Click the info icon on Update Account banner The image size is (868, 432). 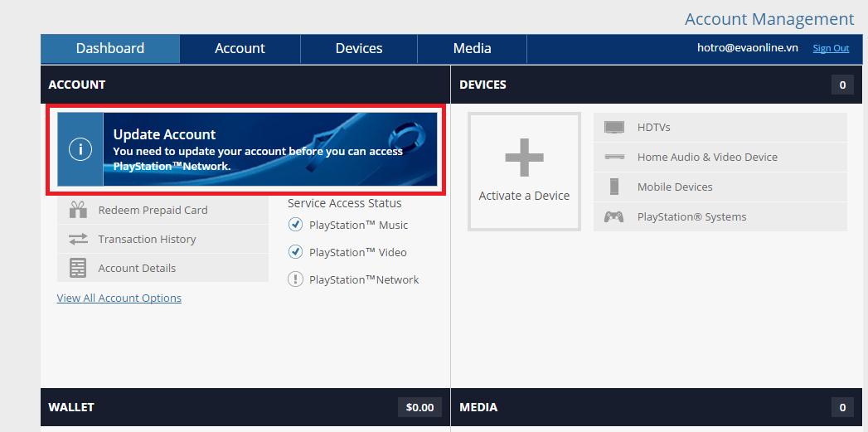point(80,149)
